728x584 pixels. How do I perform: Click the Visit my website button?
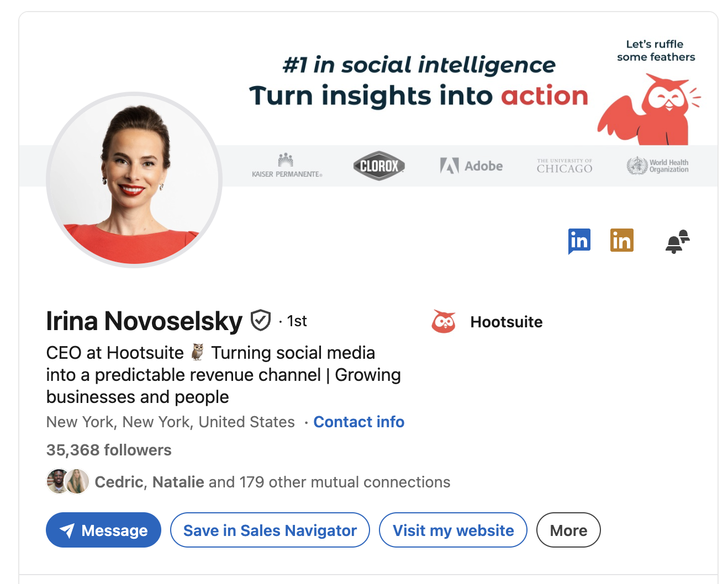click(x=453, y=530)
